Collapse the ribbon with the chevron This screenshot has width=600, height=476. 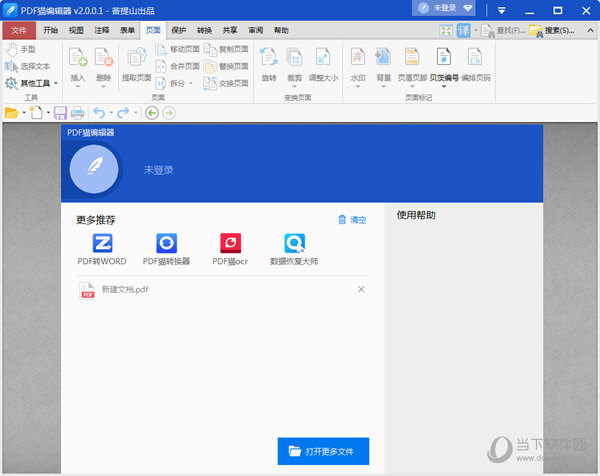[590, 30]
